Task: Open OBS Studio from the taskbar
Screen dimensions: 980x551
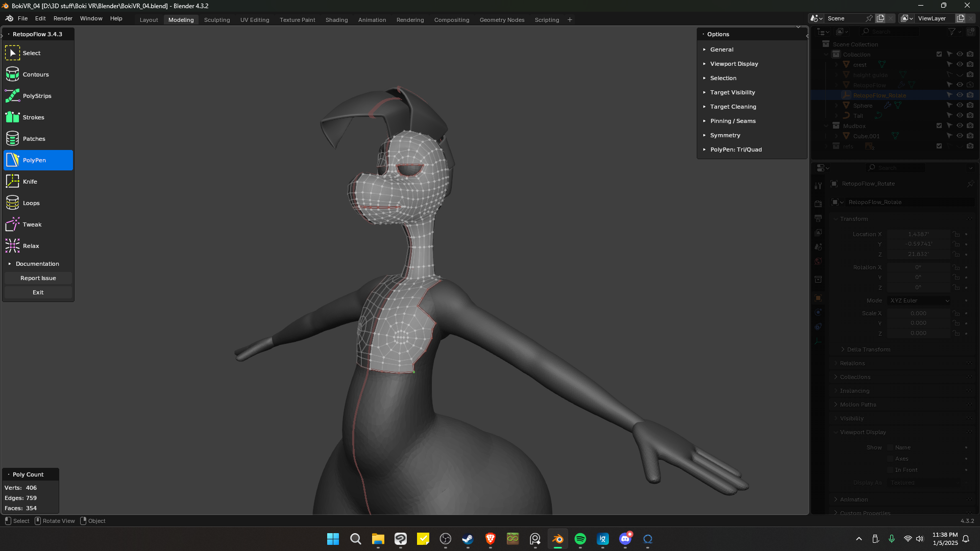Action: click(x=446, y=539)
